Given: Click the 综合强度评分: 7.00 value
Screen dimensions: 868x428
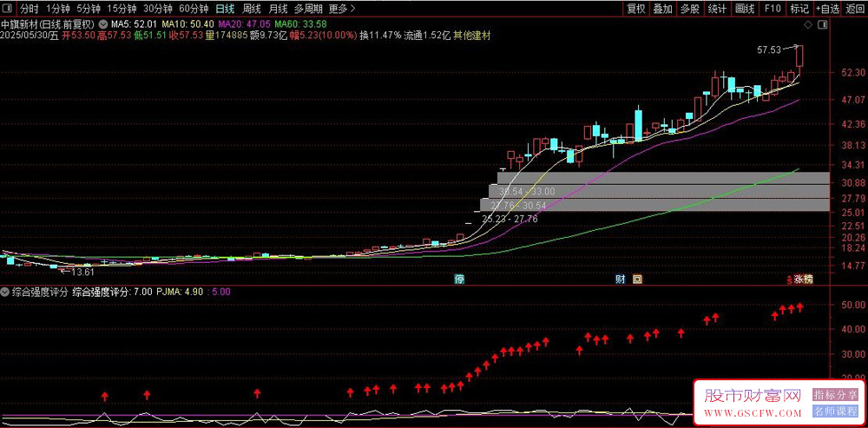Looking at the screenshot, I should click(112, 292).
